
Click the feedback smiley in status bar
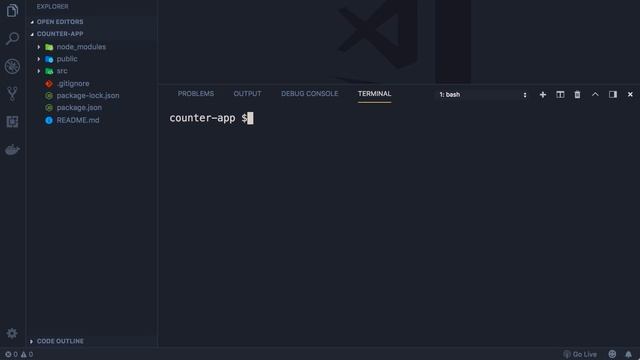click(x=612, y=354)
